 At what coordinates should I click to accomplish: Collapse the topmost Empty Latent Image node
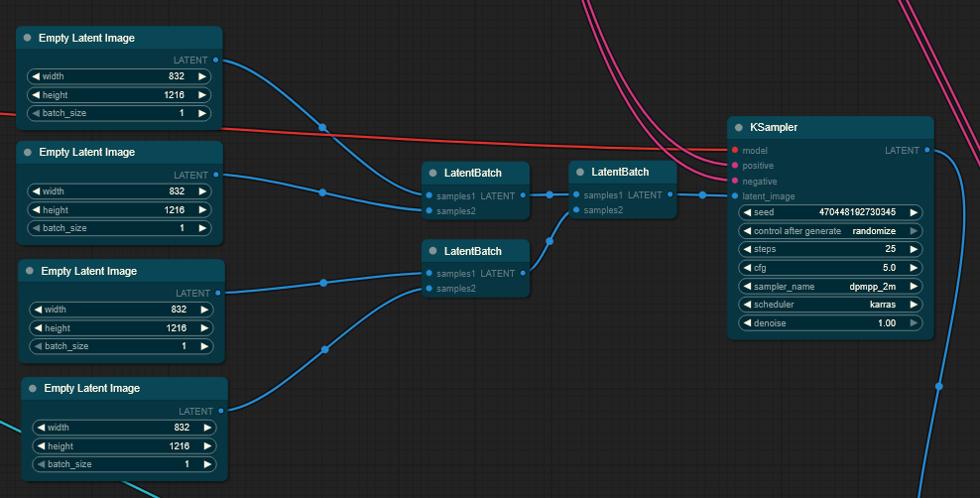coord(28,38)
